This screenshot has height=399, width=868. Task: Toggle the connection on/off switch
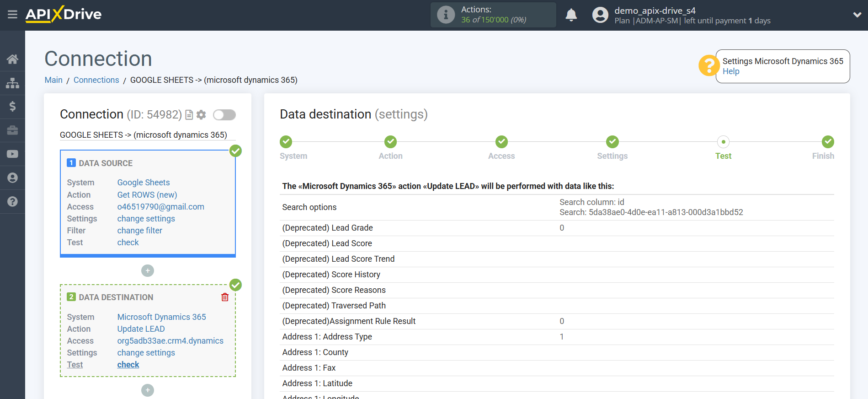[224, 115]
